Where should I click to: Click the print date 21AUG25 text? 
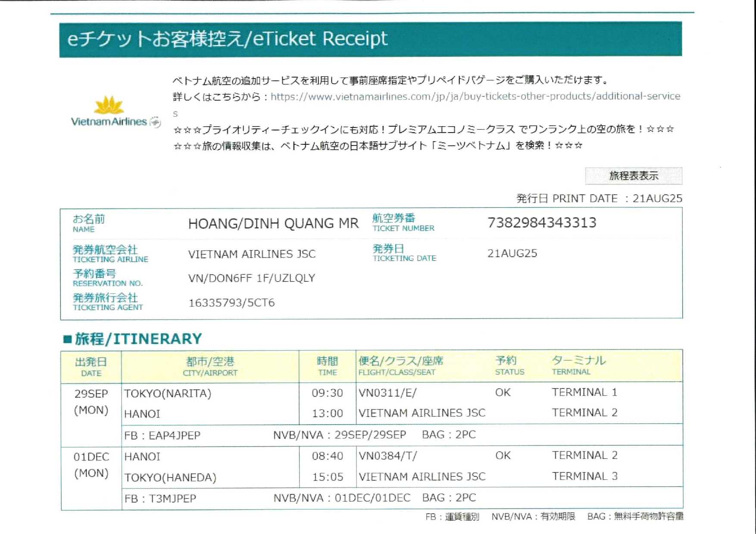pyautogui.click(x=657, y=199)
